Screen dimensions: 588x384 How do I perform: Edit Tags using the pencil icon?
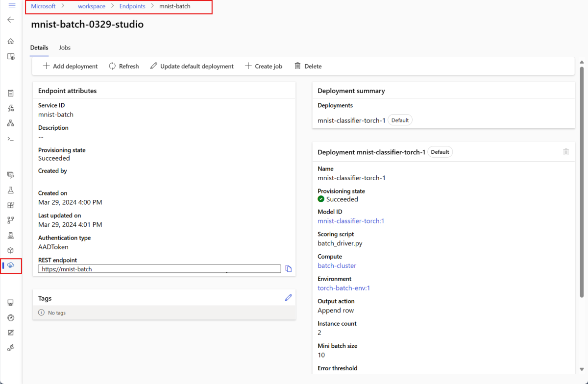(288, 297)
